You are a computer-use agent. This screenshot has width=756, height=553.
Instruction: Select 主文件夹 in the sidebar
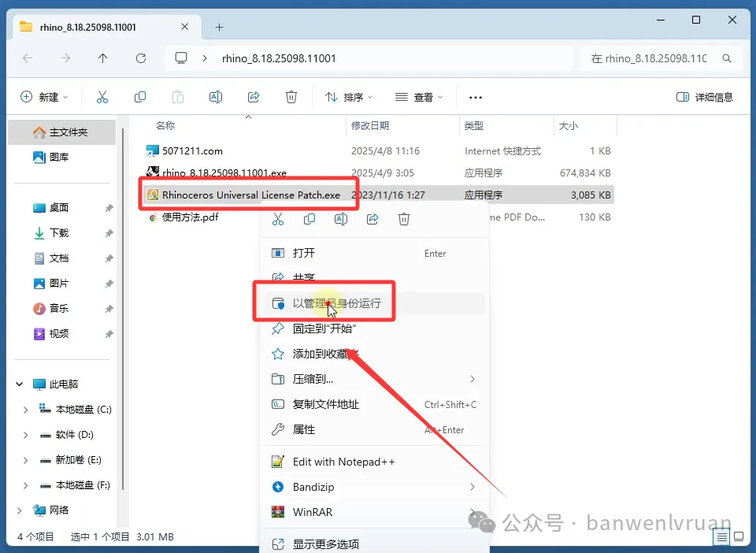(61, 132)
